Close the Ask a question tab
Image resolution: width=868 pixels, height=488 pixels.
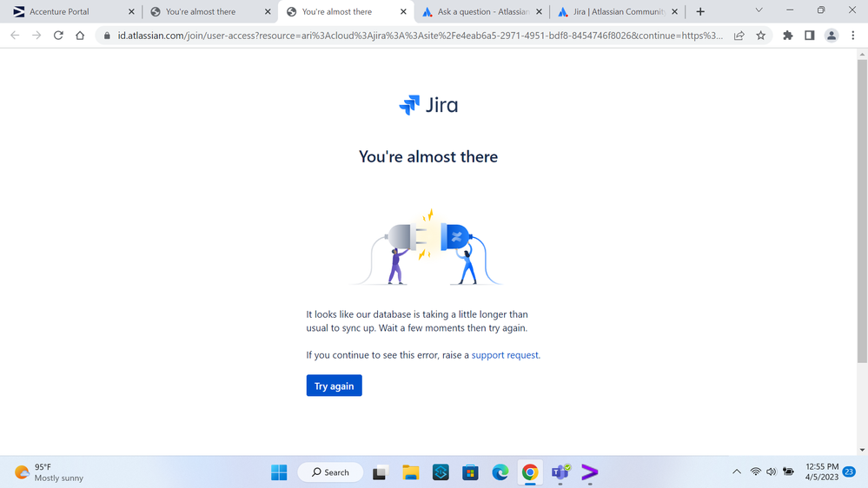tap(540, 11)
